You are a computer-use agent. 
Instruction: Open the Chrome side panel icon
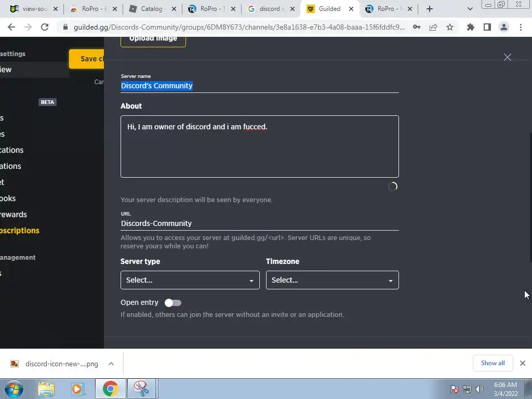[x=487, y=27]
